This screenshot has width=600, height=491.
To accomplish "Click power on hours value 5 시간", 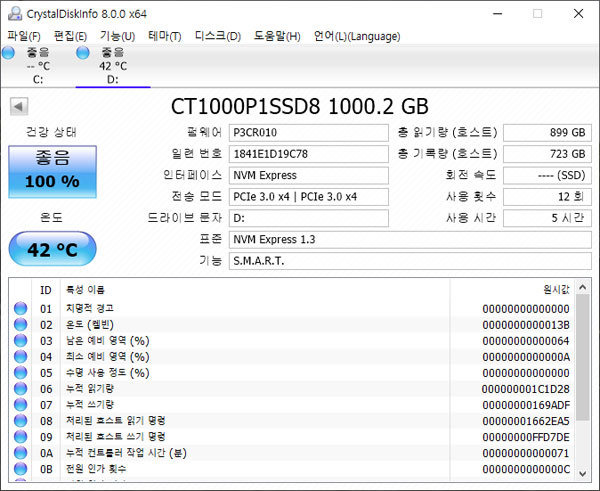I will [x=547, y=218].
